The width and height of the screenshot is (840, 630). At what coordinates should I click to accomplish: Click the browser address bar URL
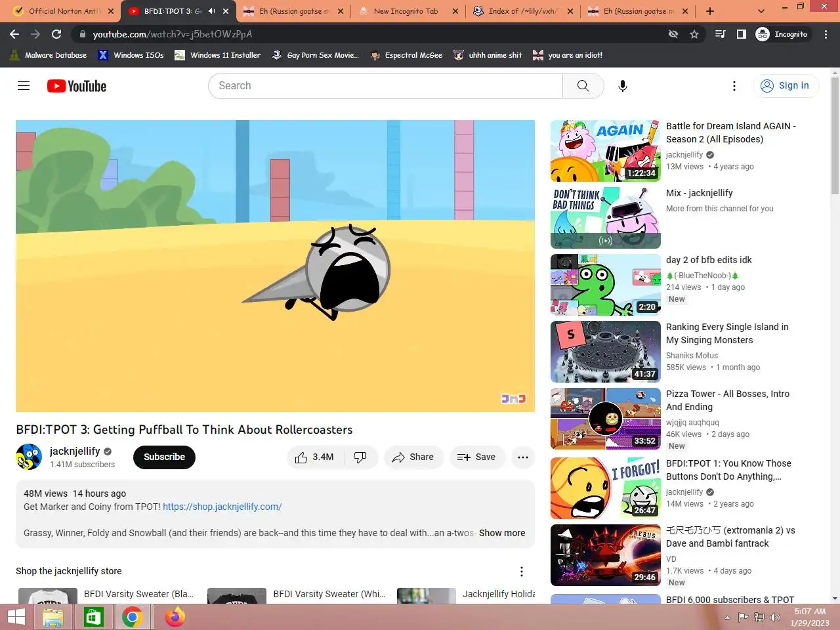click(x=173, y=34)
